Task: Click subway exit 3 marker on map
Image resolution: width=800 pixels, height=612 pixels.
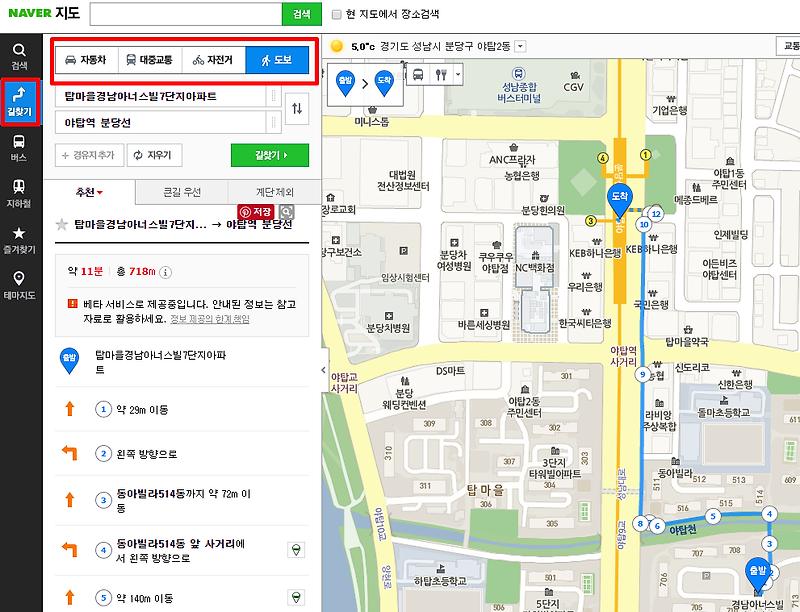Action: tap(590, 221)
